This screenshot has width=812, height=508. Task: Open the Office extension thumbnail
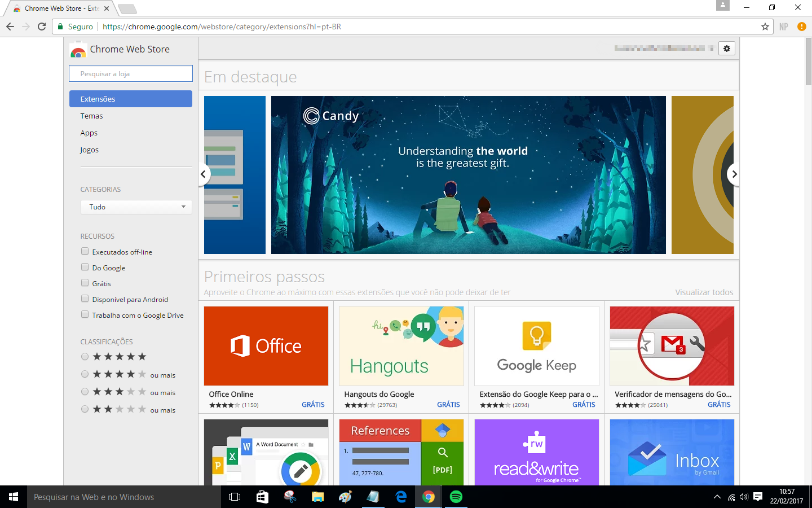[266, 346]
